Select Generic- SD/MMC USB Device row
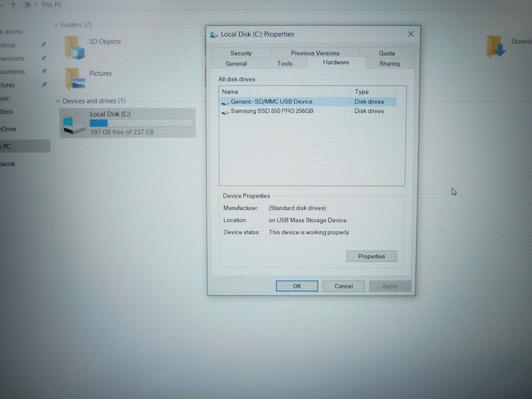 (308, 102)
